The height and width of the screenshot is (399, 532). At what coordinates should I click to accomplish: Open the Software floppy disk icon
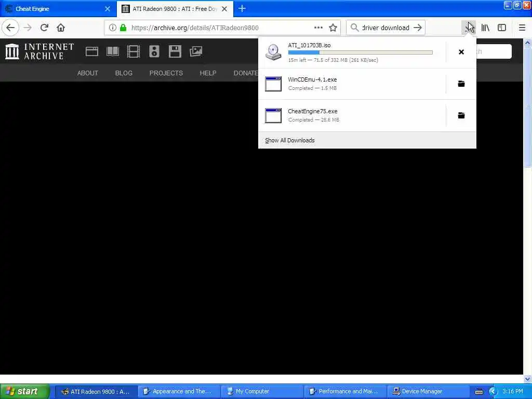pyautogui.click(x=175, y=51)
